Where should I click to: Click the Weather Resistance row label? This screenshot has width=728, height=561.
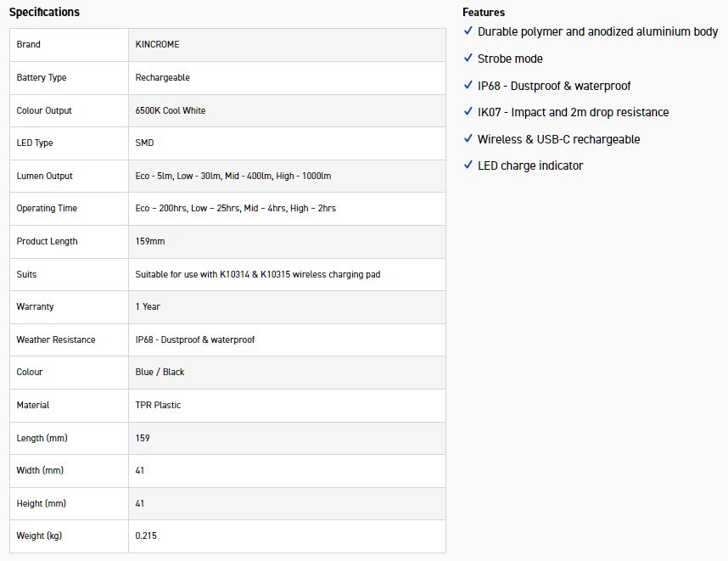click(x=56, y=339)
